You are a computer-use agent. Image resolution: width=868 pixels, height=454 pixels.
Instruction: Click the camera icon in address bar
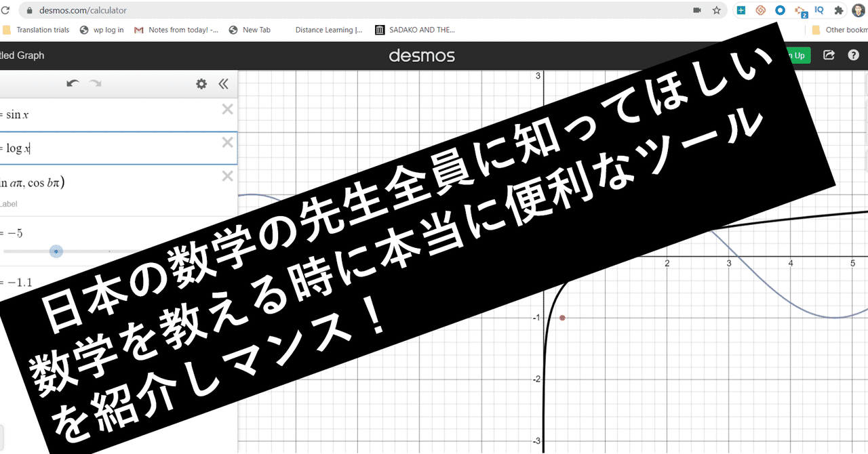coord(697,10)
